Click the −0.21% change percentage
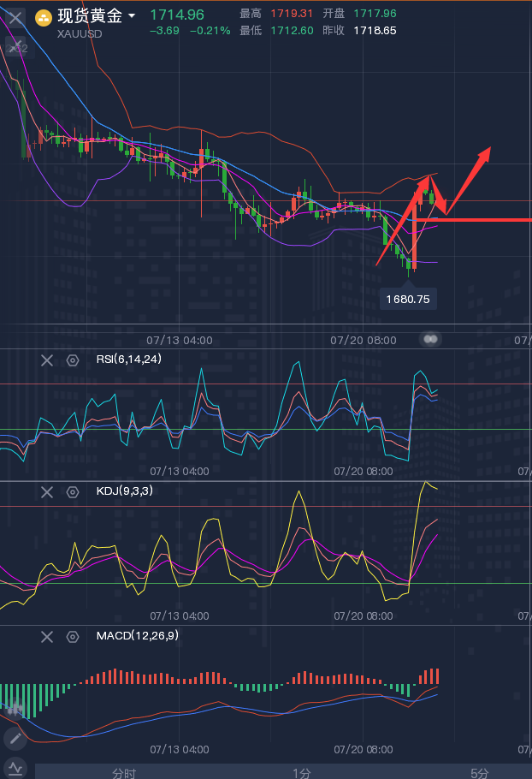 click(x=210, y=30)
